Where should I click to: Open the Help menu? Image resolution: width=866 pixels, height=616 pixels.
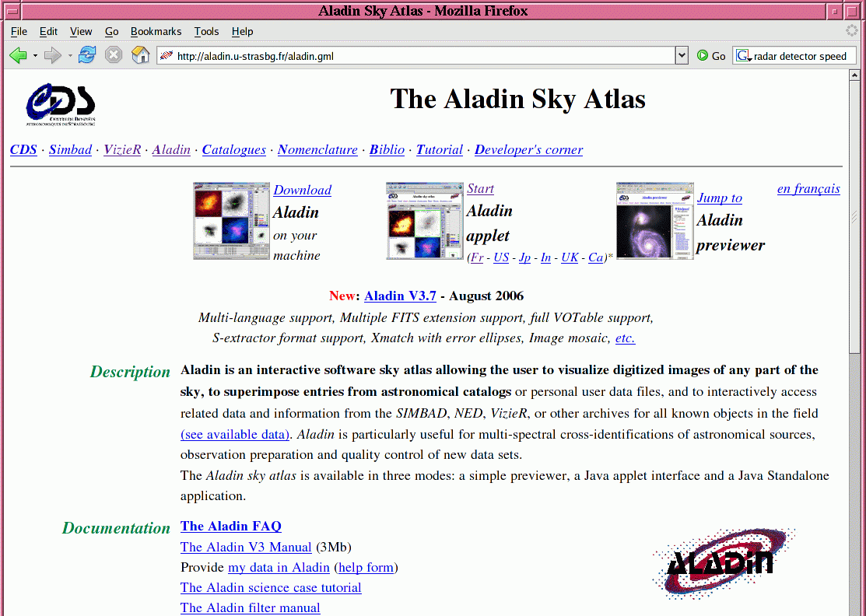pos(242,31)
